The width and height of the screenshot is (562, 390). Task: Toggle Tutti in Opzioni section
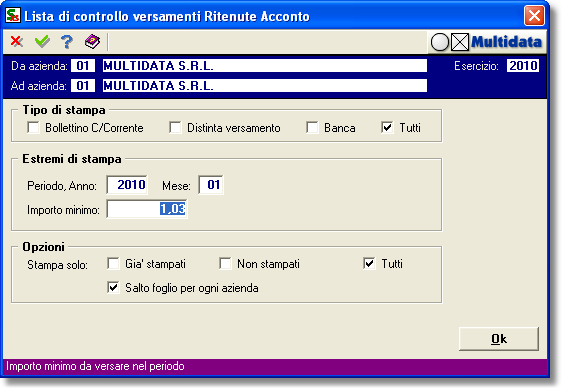(x=369, y=264)
